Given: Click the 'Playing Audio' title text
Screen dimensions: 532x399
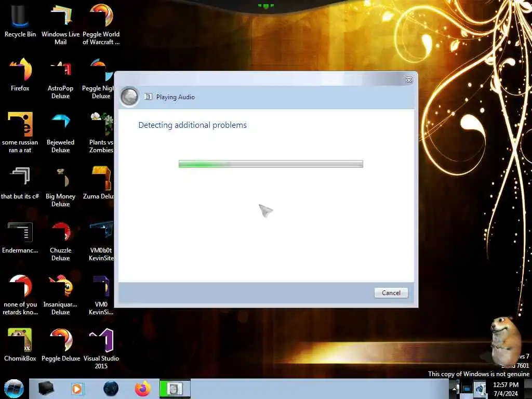Looking at the screenshot, I should coord(176,97).
